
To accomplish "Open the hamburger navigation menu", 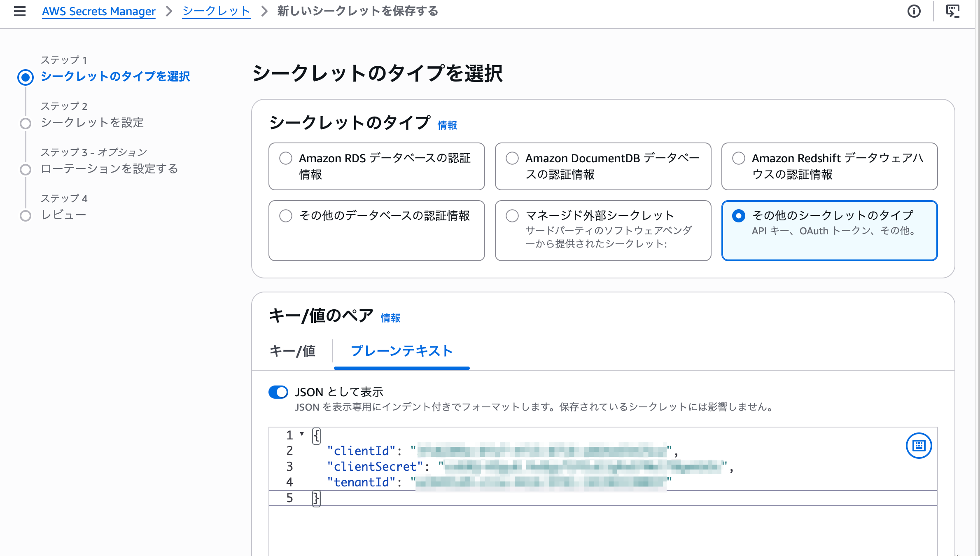I will (x=19, y=11).
